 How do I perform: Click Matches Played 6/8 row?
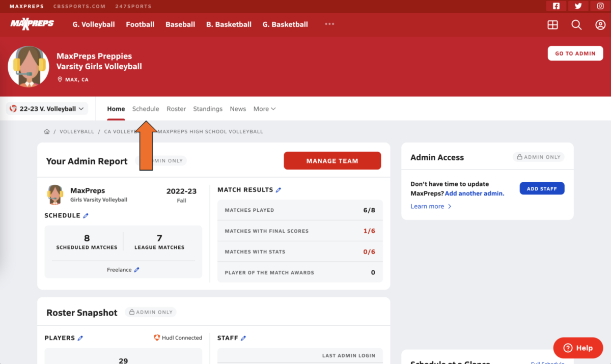coord(300,210)
